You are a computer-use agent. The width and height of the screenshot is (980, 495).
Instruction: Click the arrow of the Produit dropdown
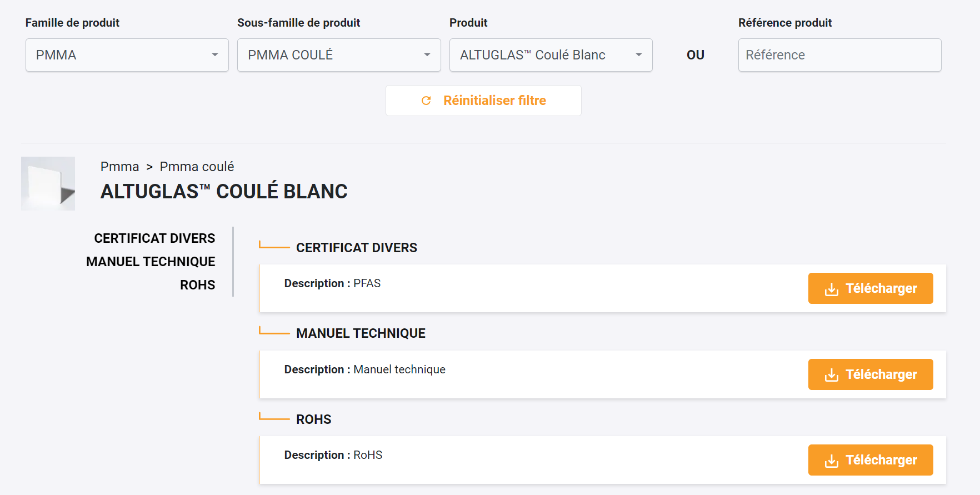pos(639,55)
